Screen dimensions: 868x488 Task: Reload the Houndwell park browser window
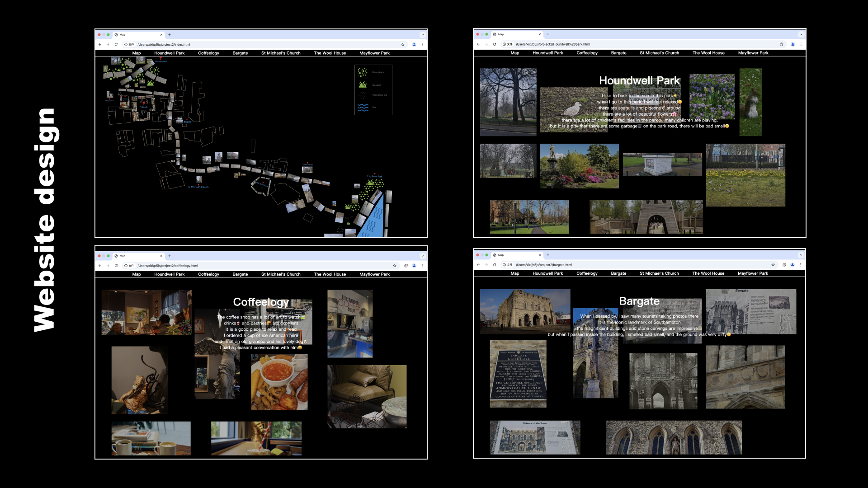coord(495,44)
